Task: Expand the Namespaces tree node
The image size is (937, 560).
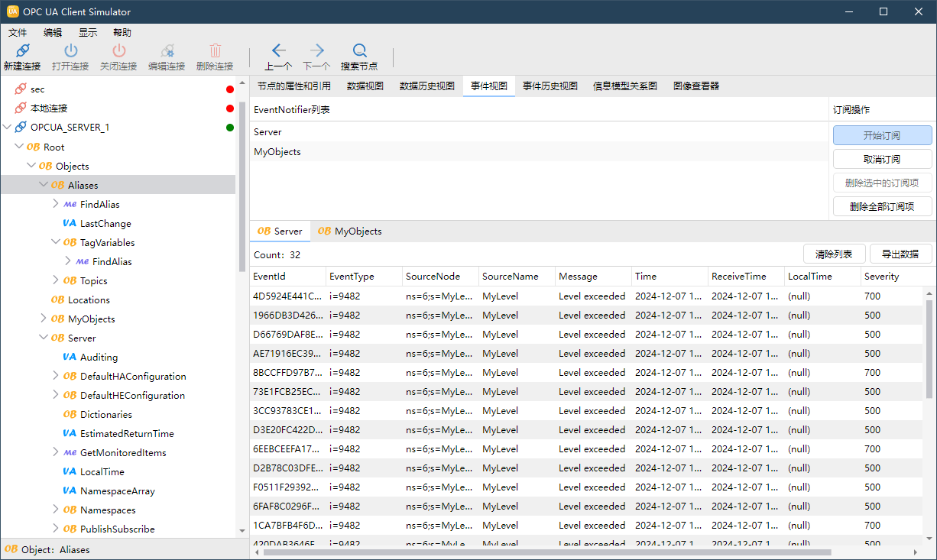Action: [x=56, y=510]
